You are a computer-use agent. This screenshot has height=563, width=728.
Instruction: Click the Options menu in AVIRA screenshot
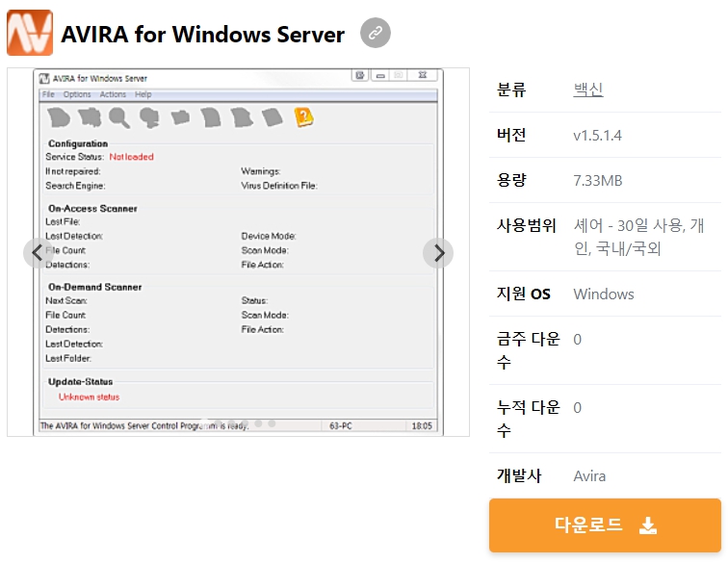(77, 94)
